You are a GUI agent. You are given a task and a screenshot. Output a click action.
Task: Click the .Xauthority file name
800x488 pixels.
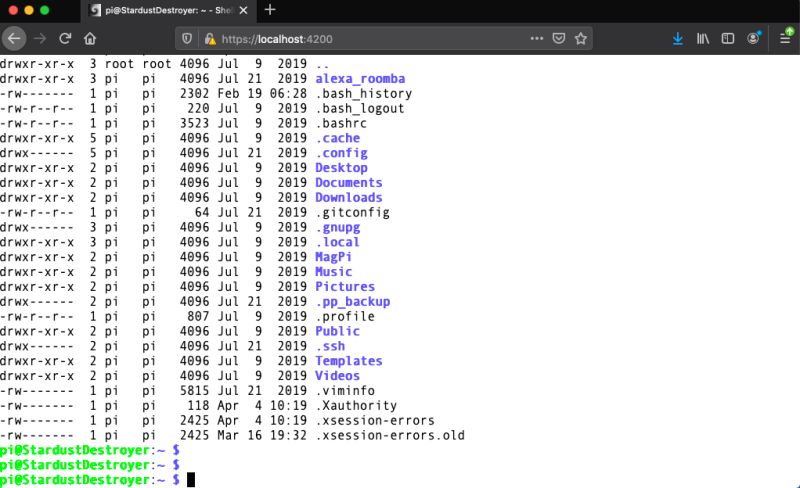pos(356,405)
